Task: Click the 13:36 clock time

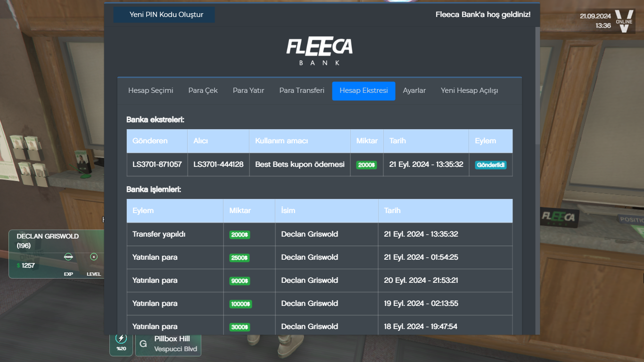Action: point(603,25)
